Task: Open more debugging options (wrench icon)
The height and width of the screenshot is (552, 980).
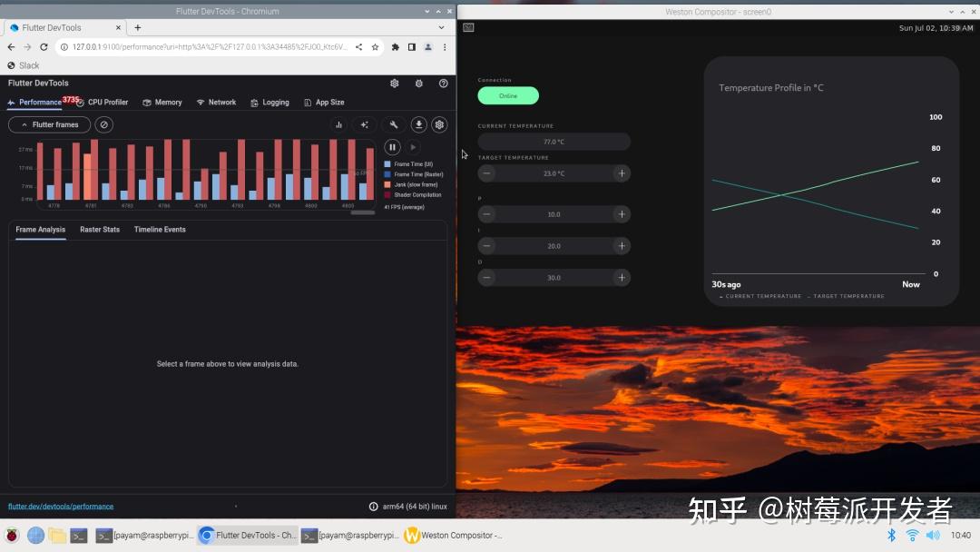Action: pos(394,124)
